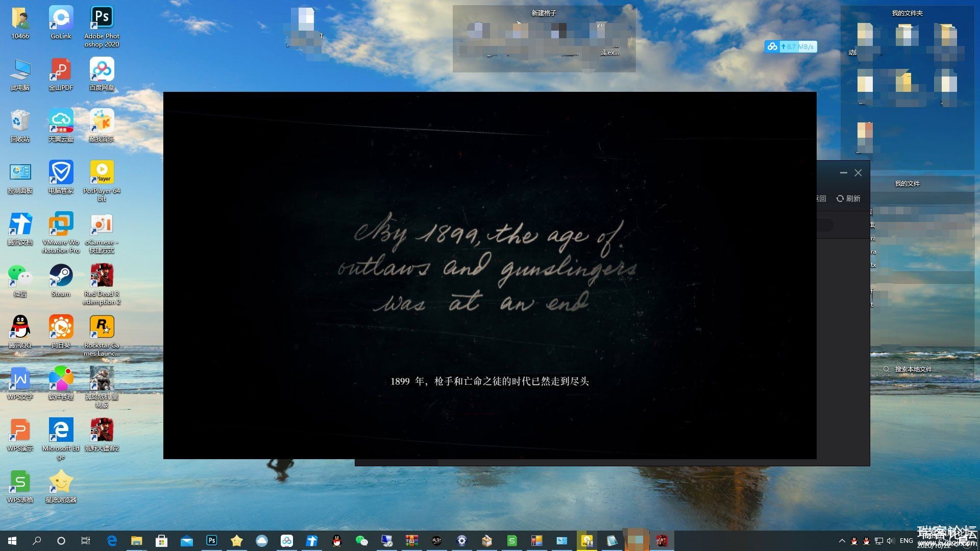Open WeChat from the taskbar
980x551 pixels.
coord(362,541)
